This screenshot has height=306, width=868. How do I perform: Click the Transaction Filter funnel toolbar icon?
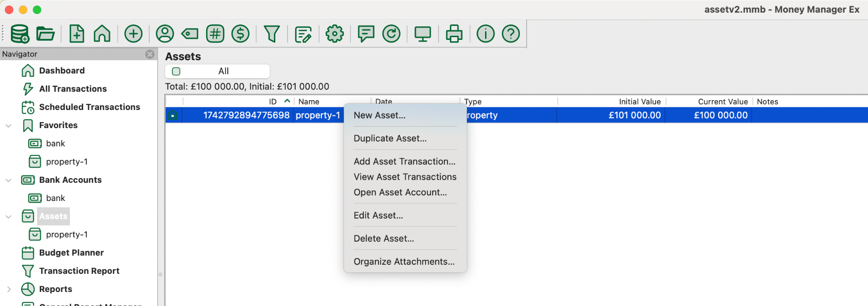point(272,33)
